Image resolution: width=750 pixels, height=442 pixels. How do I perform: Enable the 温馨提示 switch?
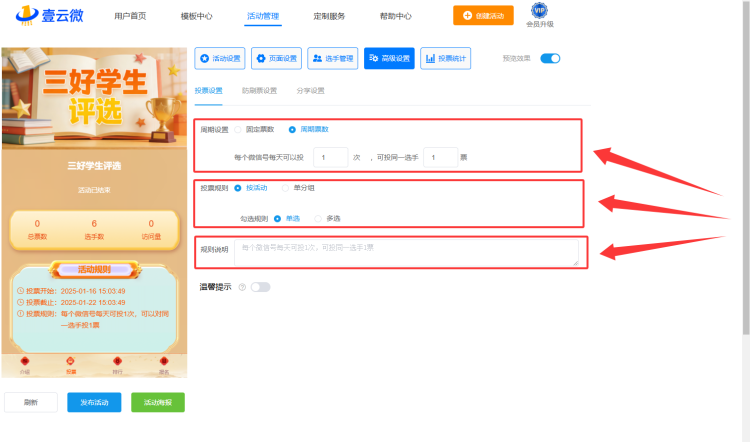(x=261, y=287)
